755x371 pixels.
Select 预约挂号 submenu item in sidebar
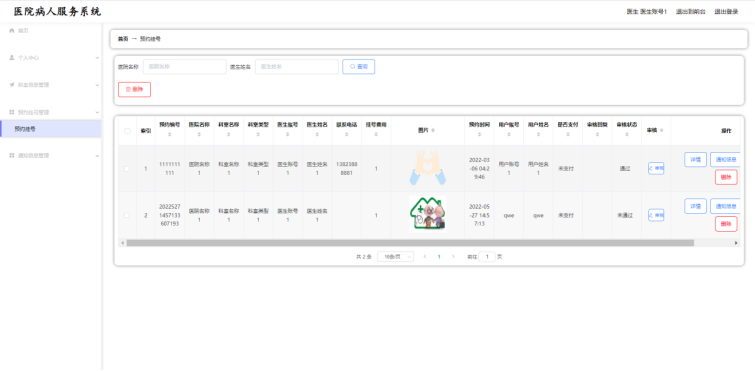(x=50, y=129)
